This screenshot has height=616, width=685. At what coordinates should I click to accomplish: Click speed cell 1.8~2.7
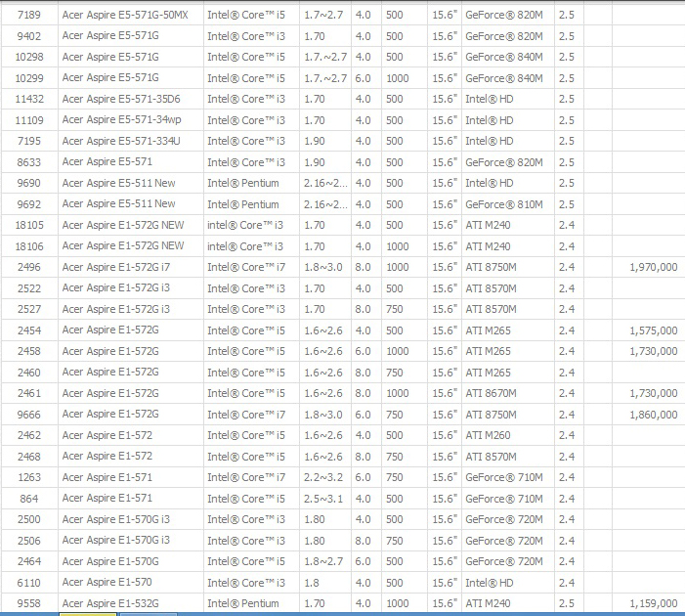tap(323, 561)
